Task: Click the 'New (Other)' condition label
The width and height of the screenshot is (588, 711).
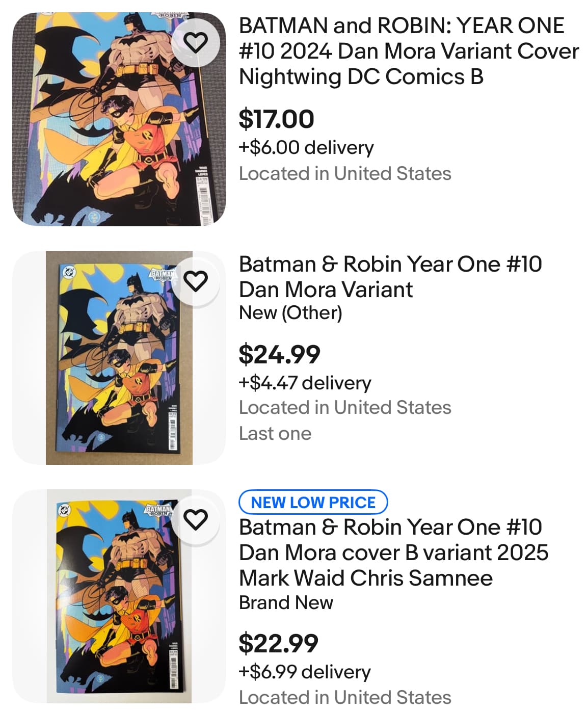Action: click(290, 313)
